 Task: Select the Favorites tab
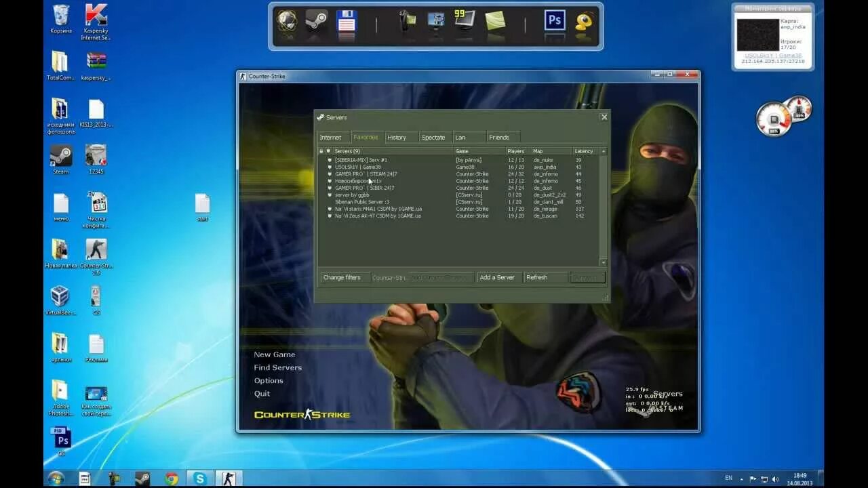point(367,137)
